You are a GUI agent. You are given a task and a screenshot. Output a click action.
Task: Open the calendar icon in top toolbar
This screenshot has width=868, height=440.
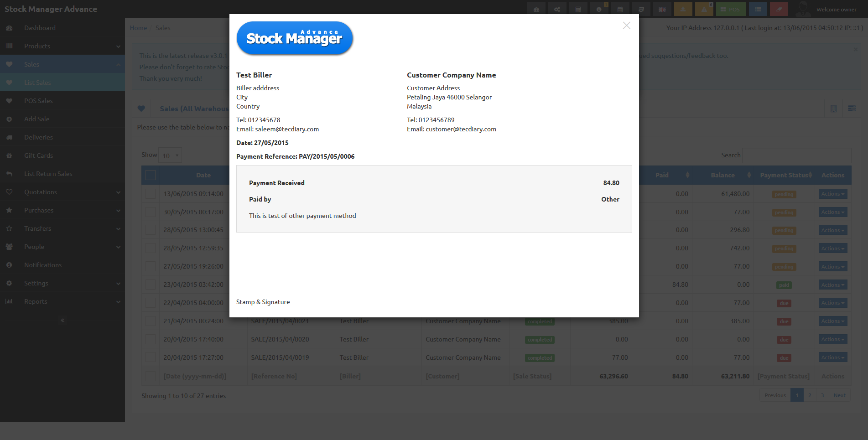click(x=620, y=9)
